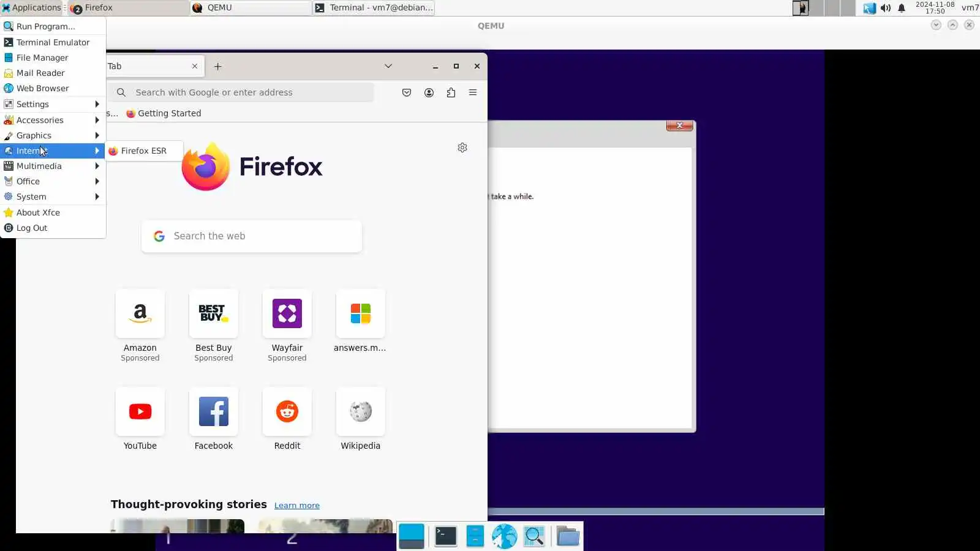
Task: Open home folder icon in dock
Action: pos(568,536)
